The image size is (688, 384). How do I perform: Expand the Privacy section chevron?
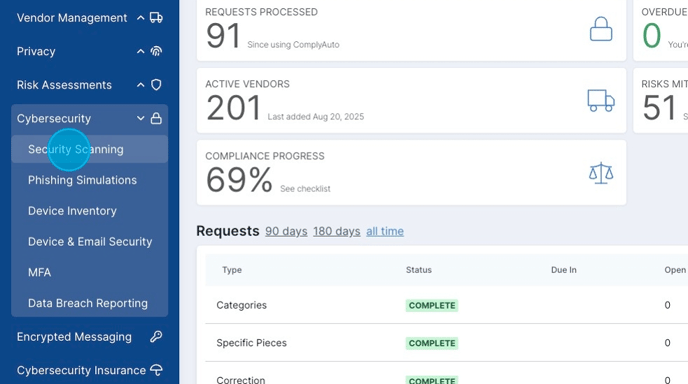[x=140, y=51]
